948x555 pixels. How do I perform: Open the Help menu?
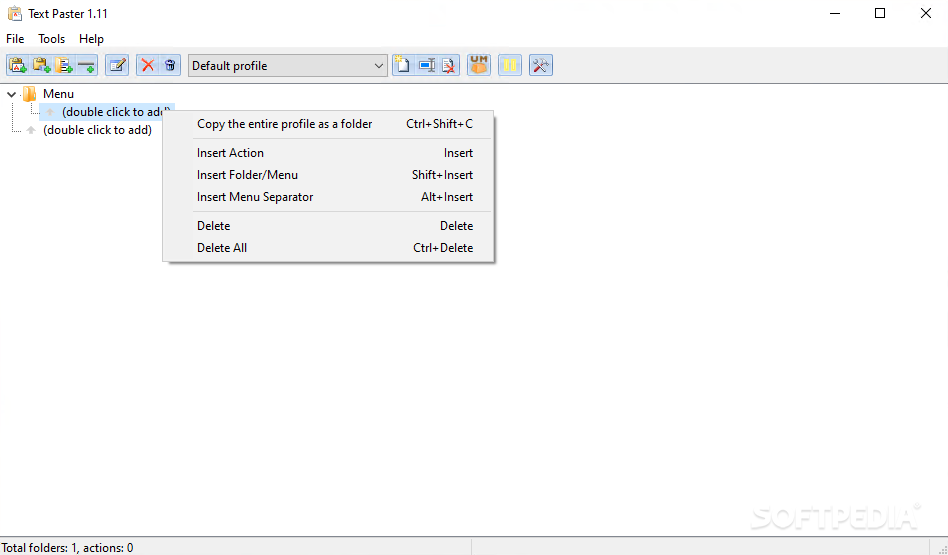[x=91, y=39]
